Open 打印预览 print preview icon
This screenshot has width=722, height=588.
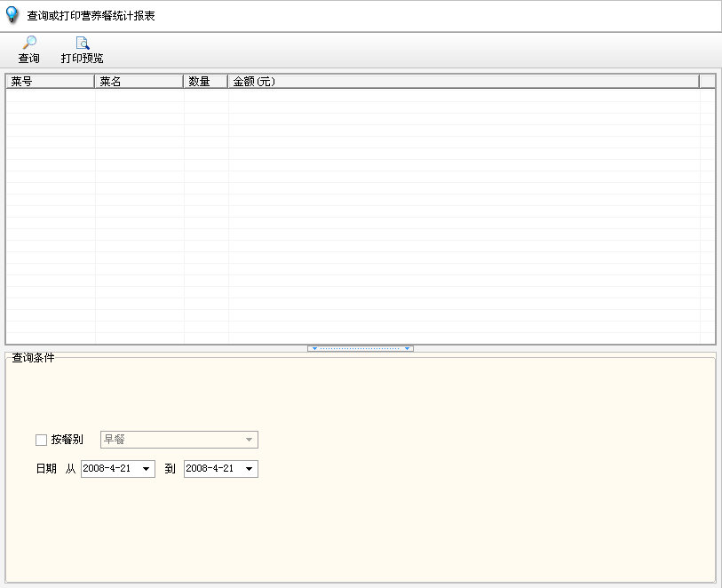pos(82,43)
